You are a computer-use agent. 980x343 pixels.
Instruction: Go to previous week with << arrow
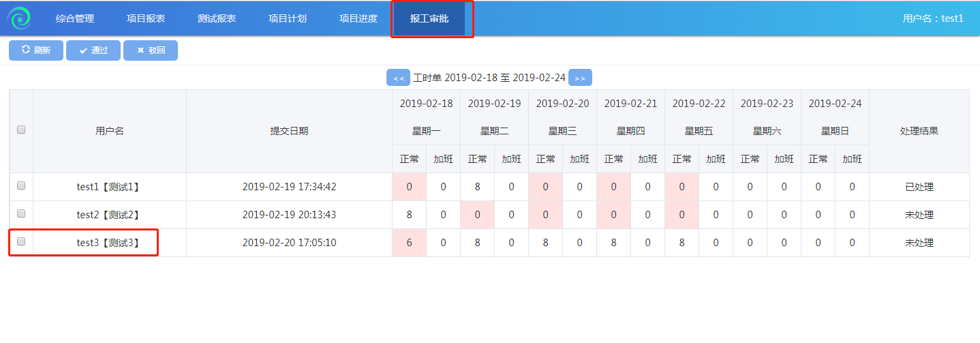tap(398, 78)
